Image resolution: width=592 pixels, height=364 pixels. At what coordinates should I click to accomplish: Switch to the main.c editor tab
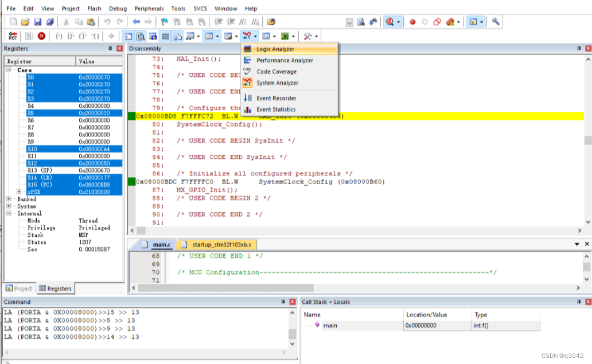click(x=157, y=244)
